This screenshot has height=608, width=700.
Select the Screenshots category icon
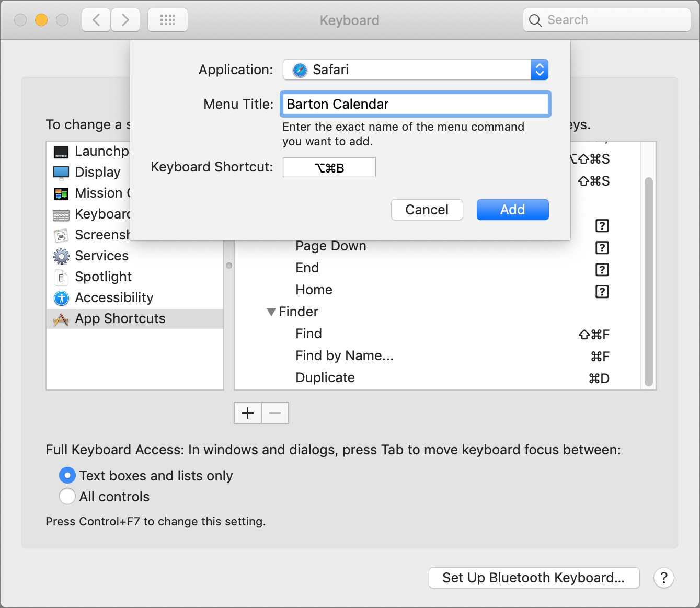(x=61, y=236)
